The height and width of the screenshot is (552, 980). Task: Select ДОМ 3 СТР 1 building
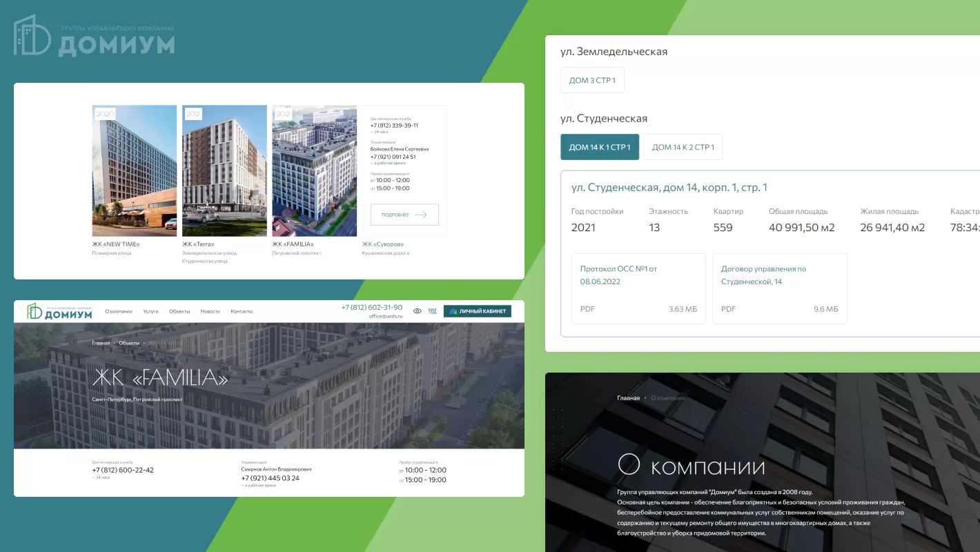(592, 80)
